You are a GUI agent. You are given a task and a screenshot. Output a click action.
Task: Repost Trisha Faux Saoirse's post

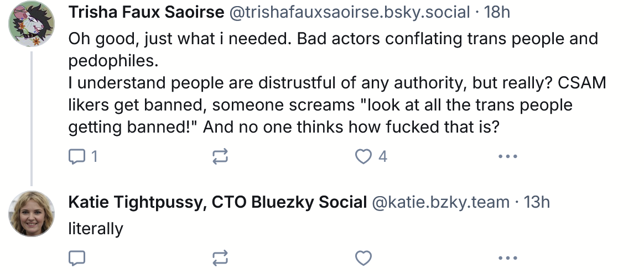(220, 157)
